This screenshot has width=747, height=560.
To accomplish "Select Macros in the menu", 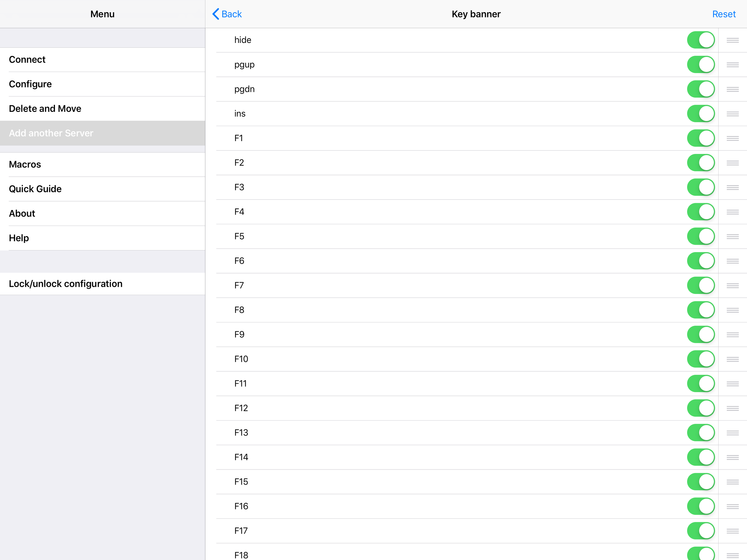I will point(25,165).
